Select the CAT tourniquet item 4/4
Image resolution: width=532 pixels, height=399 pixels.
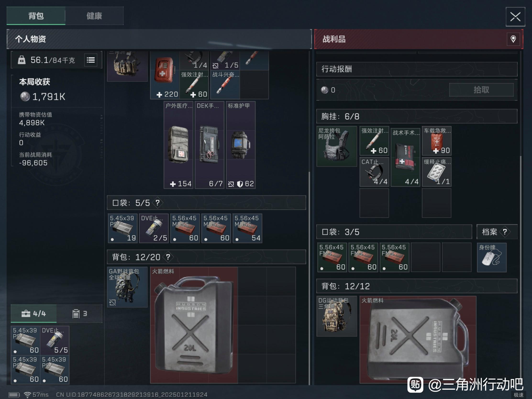pos(374,172)
